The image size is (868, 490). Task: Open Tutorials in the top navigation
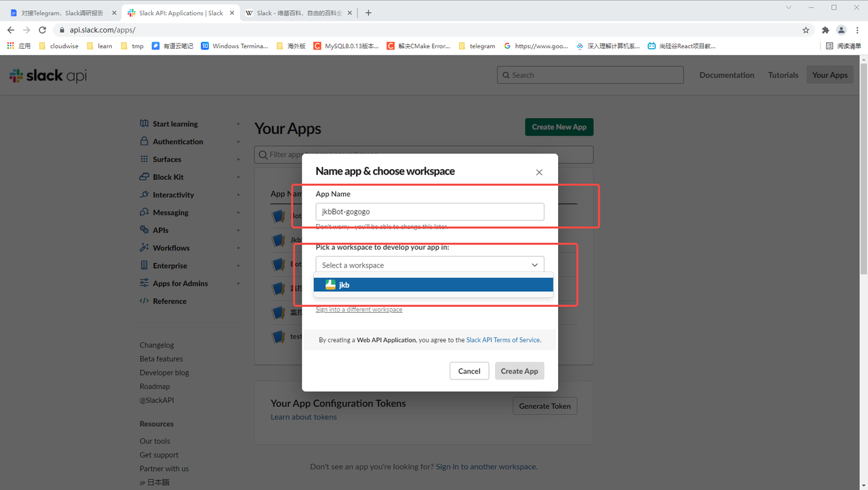(783, 75)
